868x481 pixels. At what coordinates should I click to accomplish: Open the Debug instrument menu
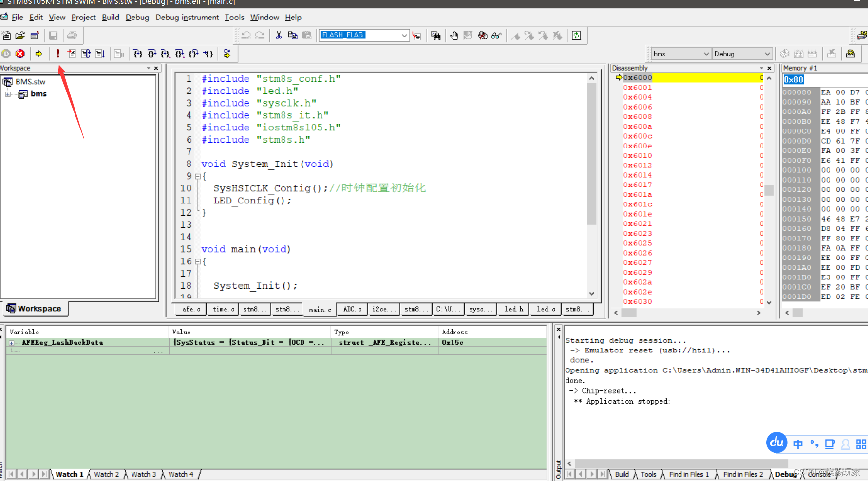click(x=187, y=17)
